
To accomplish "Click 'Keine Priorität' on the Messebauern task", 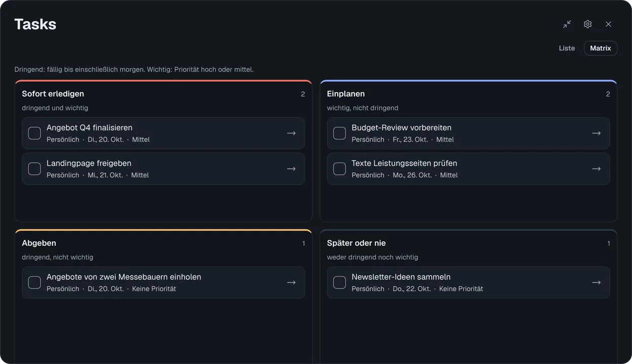I will click(x=154, y=289).
